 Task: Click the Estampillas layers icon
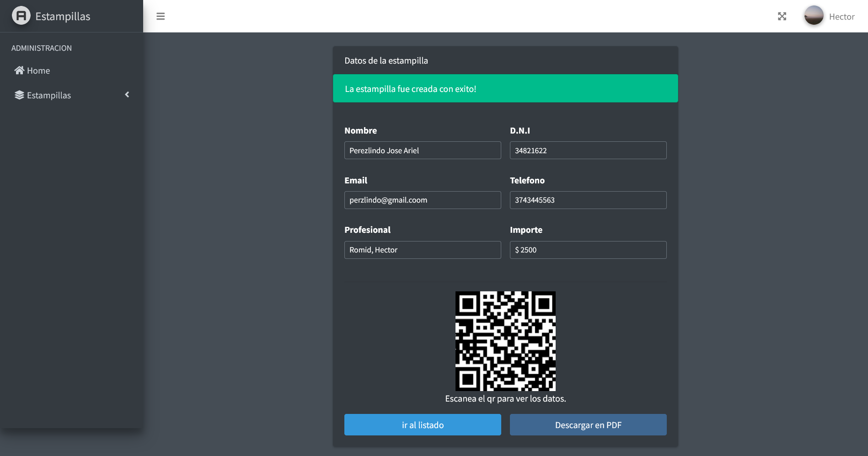19,95
